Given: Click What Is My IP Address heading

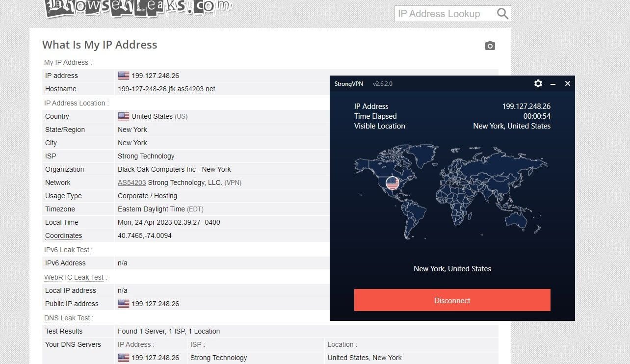Looking at the screenshot, I should [x=100, y=45].
